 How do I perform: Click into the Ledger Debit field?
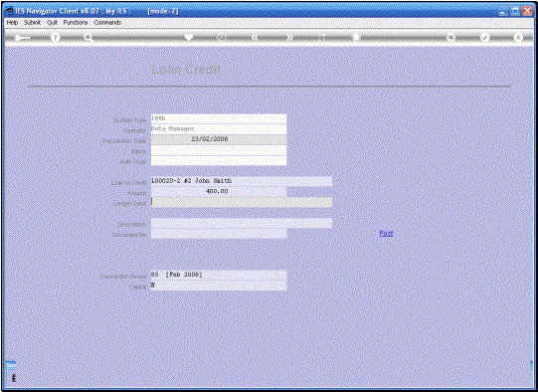coord(242,202)
